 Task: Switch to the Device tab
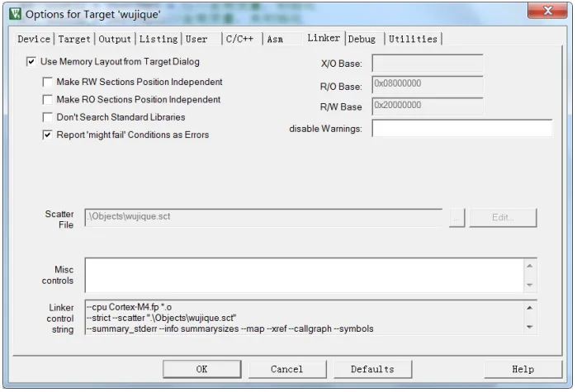[34, 39]
